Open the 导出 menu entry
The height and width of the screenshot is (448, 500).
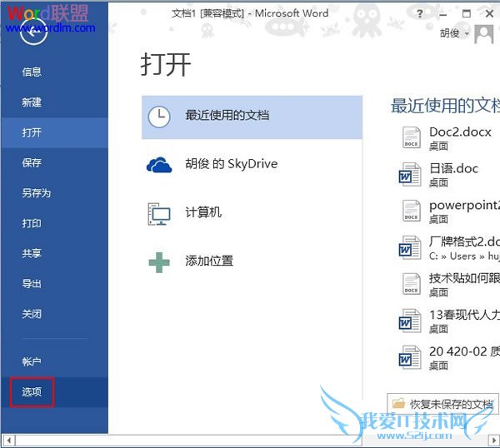point(32,284)
